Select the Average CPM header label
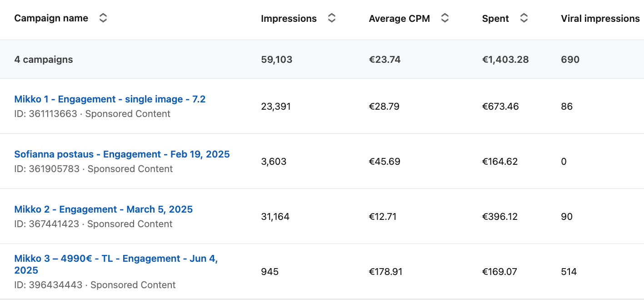Screen dimensions: 644x300 point(399,19)
